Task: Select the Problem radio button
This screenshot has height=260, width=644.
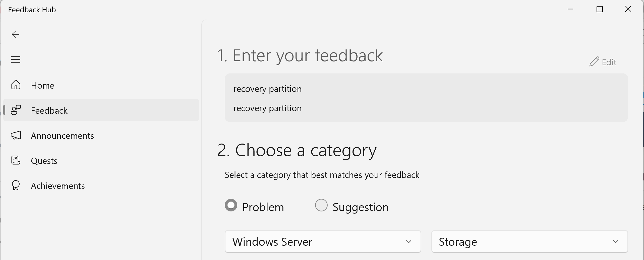Action: (x=231, y=205)
